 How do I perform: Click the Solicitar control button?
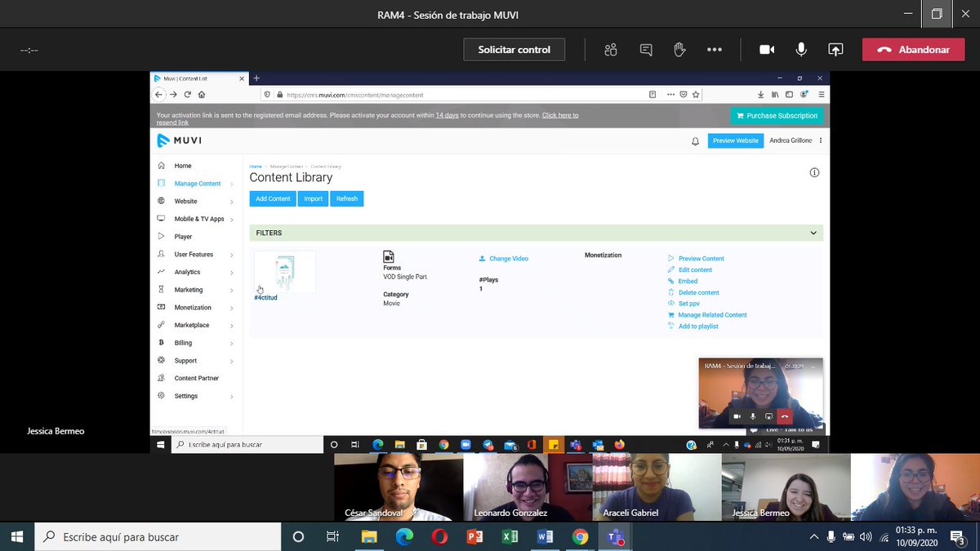coord(514,50)
